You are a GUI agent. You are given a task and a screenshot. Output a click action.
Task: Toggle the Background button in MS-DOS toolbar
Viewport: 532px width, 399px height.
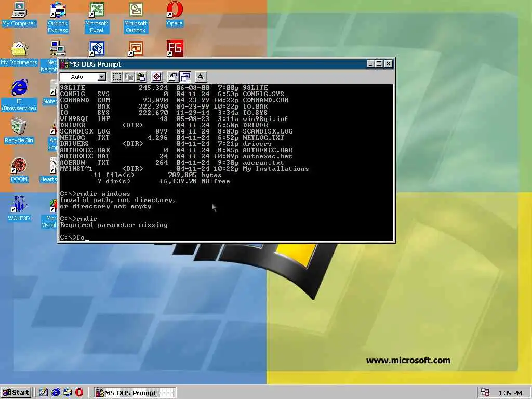click(185, 77)
